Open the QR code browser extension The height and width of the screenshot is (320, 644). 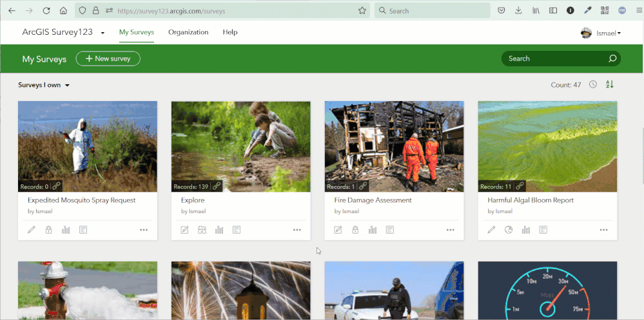[x=605, y=11]
